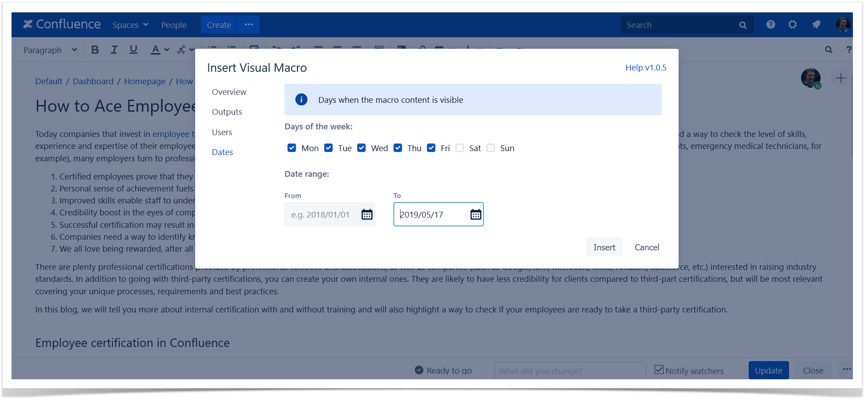Uncheck the Tue checkbox
The height and width of the screenshot is (401, 868).
click(x=328, y=148)
